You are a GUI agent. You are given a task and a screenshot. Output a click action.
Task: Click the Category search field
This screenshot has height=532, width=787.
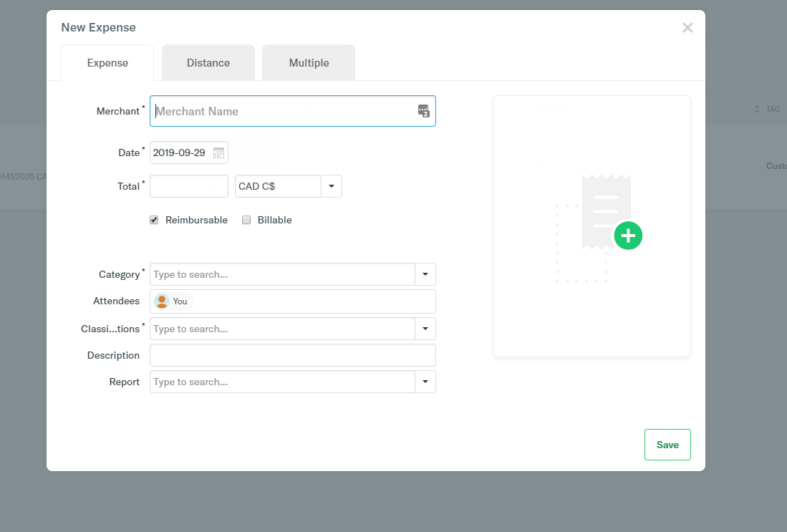[283, 274]
